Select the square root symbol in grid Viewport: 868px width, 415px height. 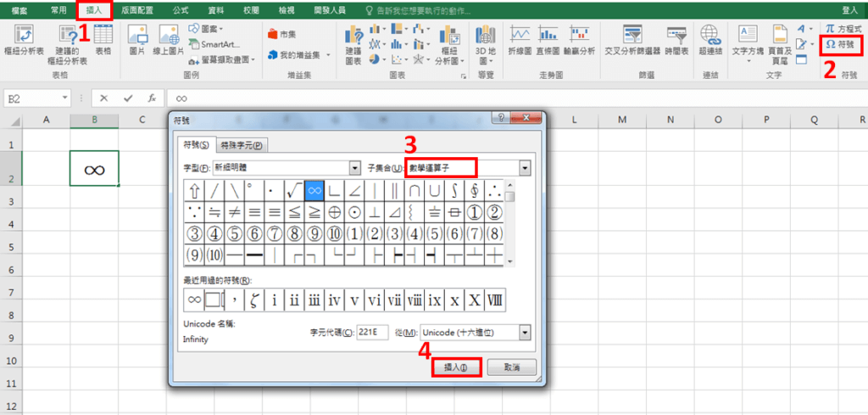tap(293, 189)
